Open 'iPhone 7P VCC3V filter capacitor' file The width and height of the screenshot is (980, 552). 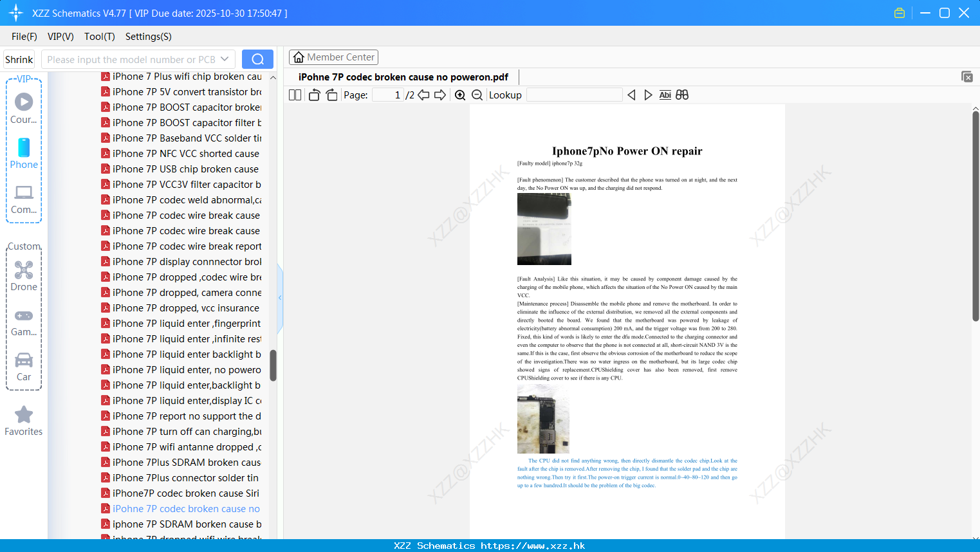[x=181, y=185]
